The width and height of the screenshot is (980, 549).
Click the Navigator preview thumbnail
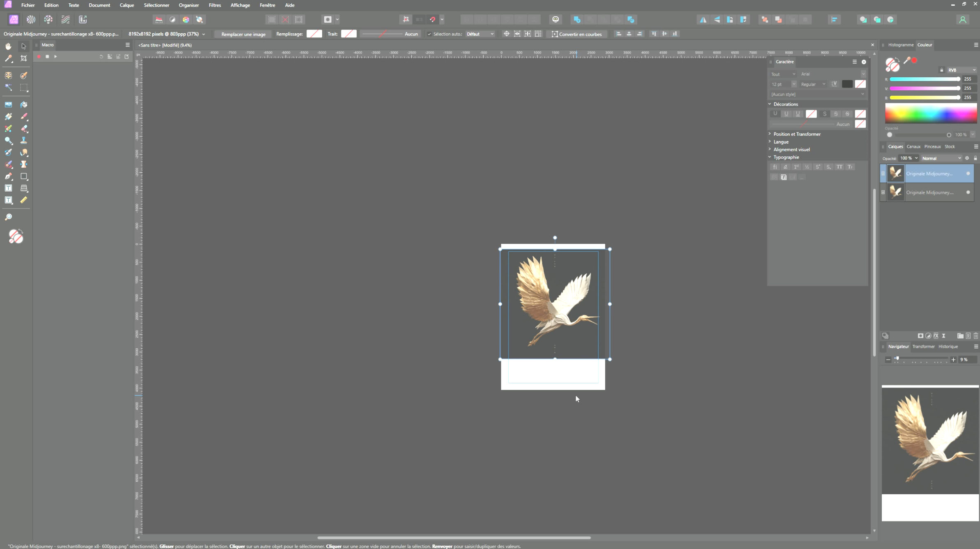pyautogui.click(x=930, y=453)
